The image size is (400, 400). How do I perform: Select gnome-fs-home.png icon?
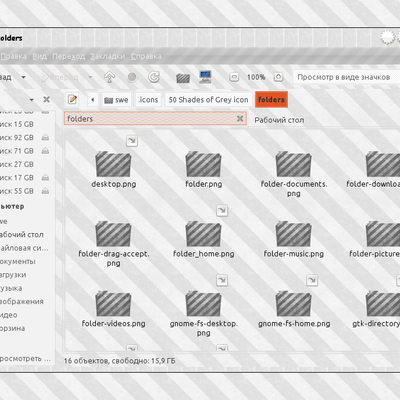[293, 304]
